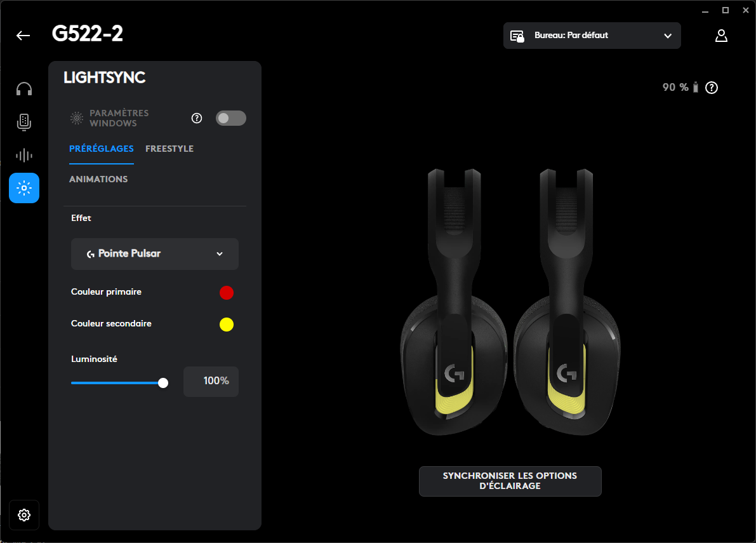This screenshot has width=756, height=543.
Task: Open the equalizer waveform sidebar icon
Action: click(x=24, y=156)
